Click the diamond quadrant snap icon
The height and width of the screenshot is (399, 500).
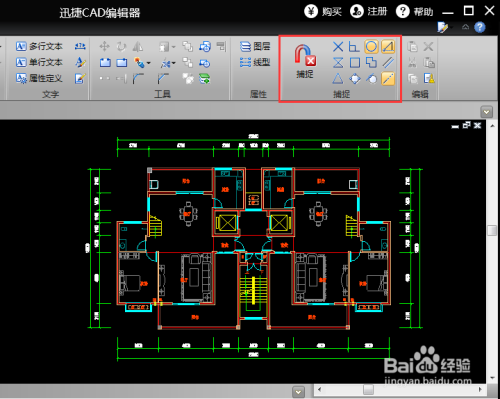pos(355,79)
